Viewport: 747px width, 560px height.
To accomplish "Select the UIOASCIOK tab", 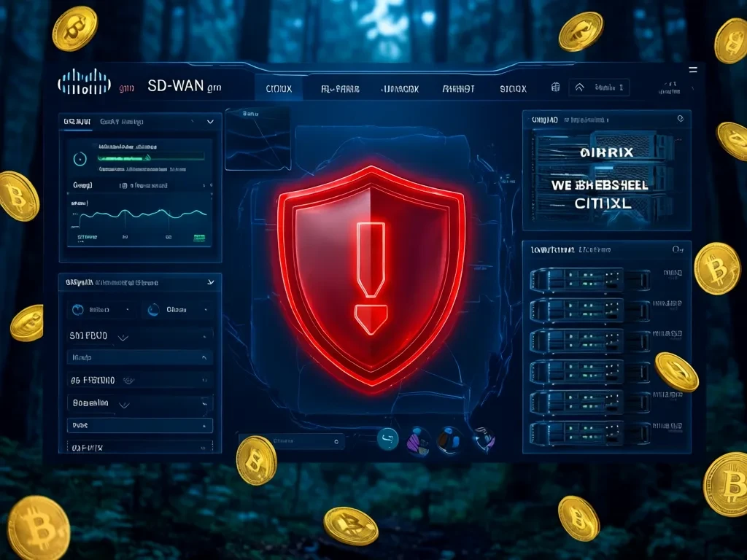I will 400,88.
